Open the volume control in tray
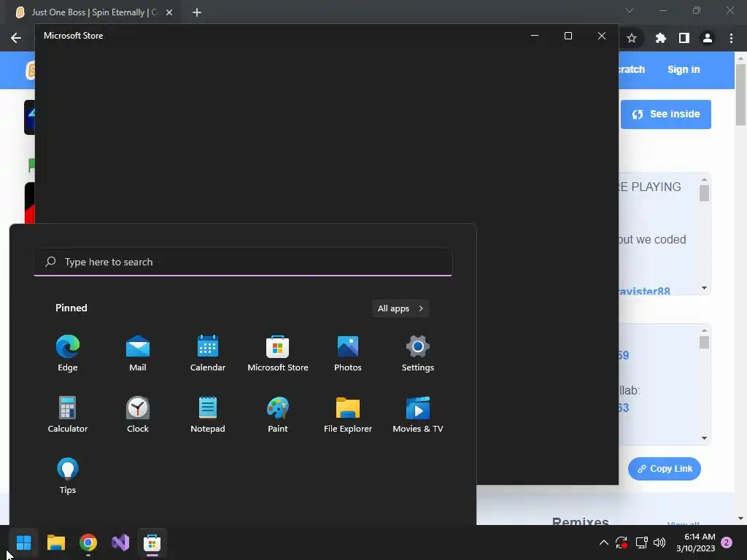This screenshot has width=747, height=560. click(659, 542)
